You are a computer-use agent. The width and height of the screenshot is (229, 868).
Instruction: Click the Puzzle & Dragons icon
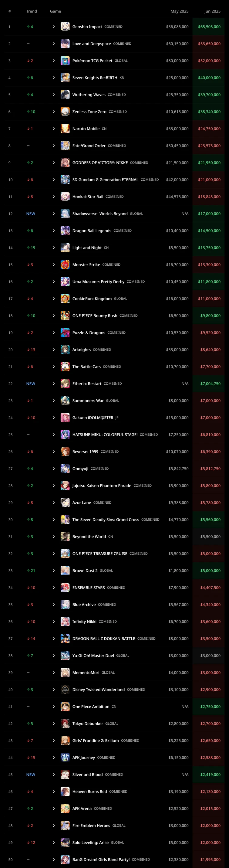(65, 332)
